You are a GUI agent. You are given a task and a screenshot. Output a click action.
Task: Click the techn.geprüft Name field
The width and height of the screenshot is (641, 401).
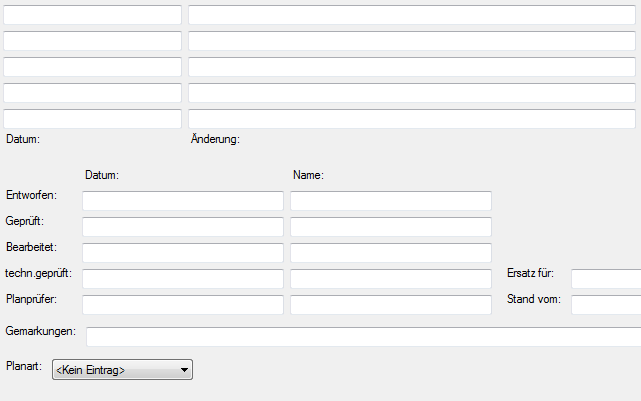[391, 279]
